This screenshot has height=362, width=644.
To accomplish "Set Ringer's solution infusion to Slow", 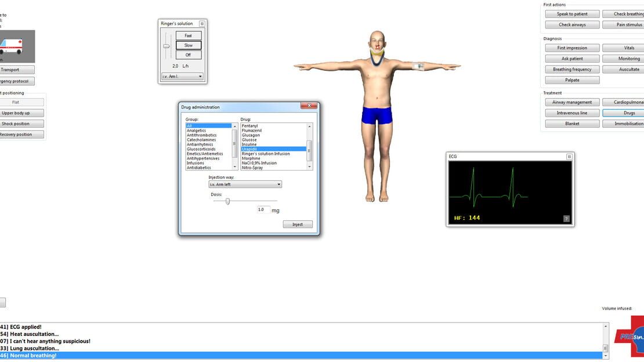I will pos(189,45).
